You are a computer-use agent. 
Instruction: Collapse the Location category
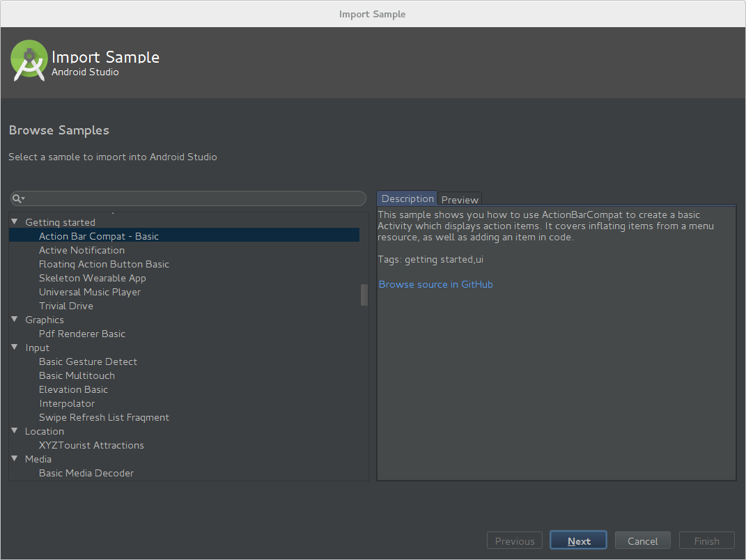pyautogui.click(x=14, y=430)
